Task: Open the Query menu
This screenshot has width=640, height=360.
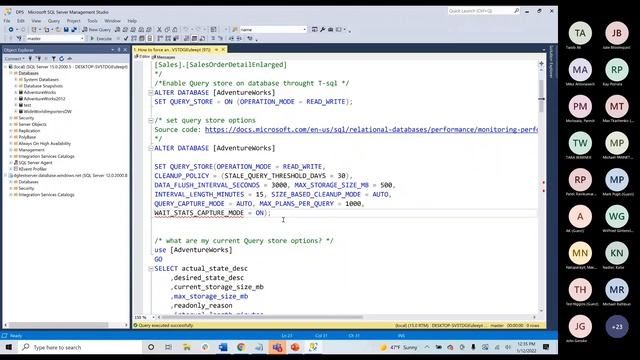Action: tap(54, 21)
